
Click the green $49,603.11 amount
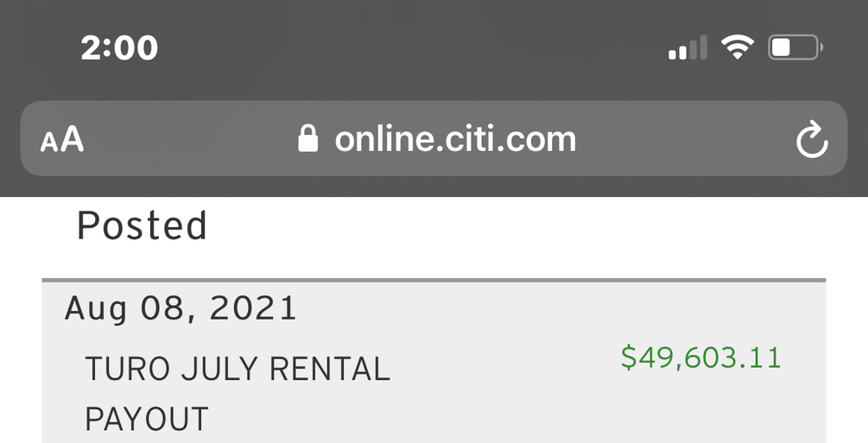pyautogui.click(x=700, y=358)
